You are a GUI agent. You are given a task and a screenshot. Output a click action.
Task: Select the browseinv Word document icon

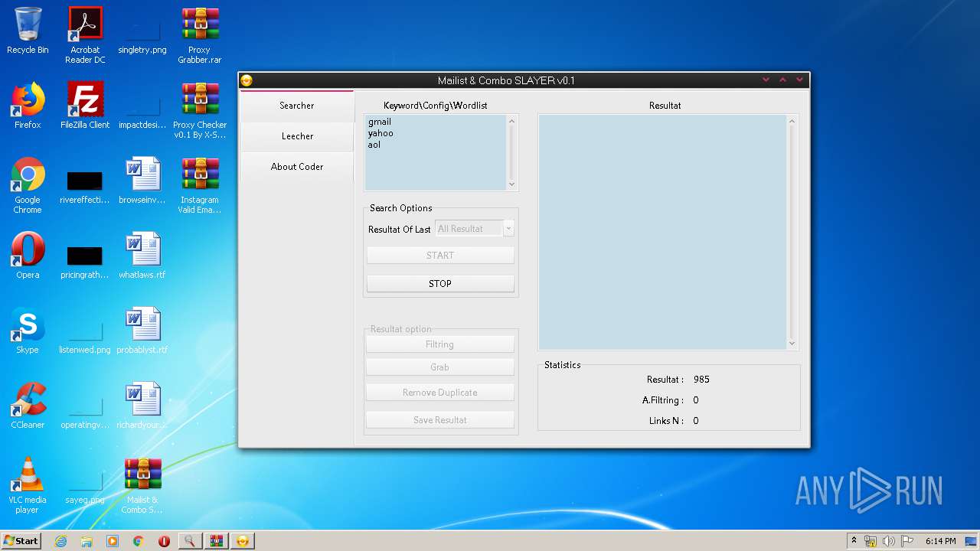(142, 181)
